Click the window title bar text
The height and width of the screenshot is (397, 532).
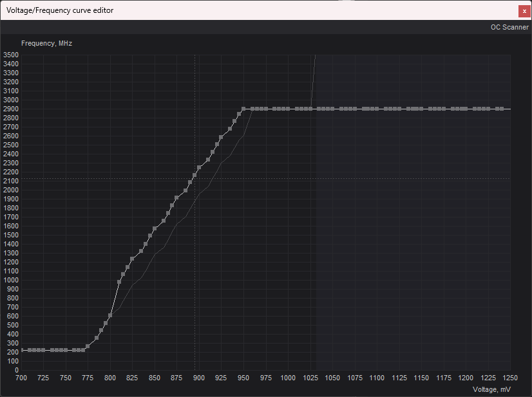point(60,10)
